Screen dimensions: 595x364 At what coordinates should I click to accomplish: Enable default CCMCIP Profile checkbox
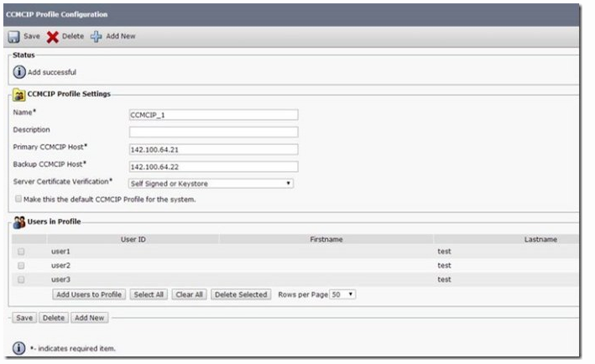18,199
